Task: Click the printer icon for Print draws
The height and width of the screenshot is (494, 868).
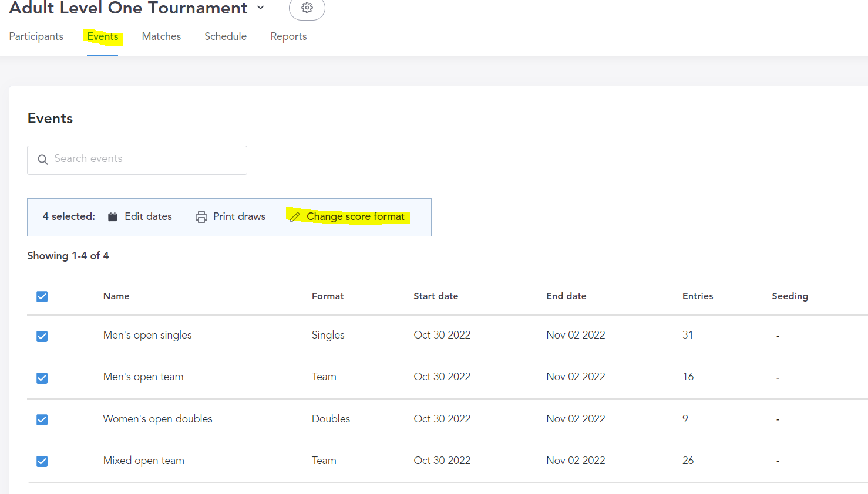Action: tap(201, 217)
